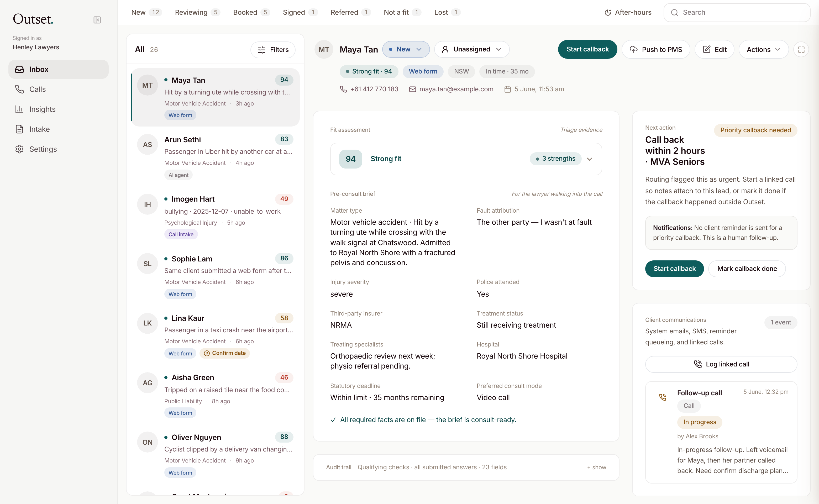The height and width of the screenshot is (504, 819).
Task: Click the In progress status tag
Action: click(x=699, y=422)
